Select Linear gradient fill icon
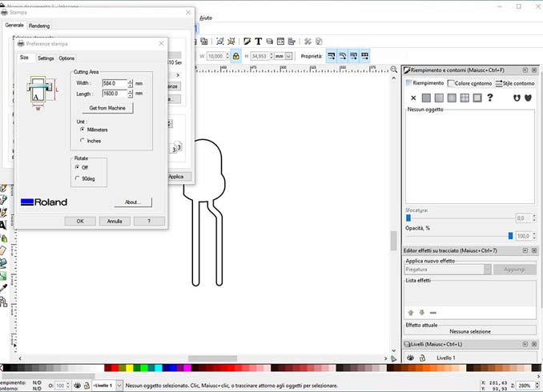Image resolution: width=543 pixels, height=392 pixels. point(439,98)
